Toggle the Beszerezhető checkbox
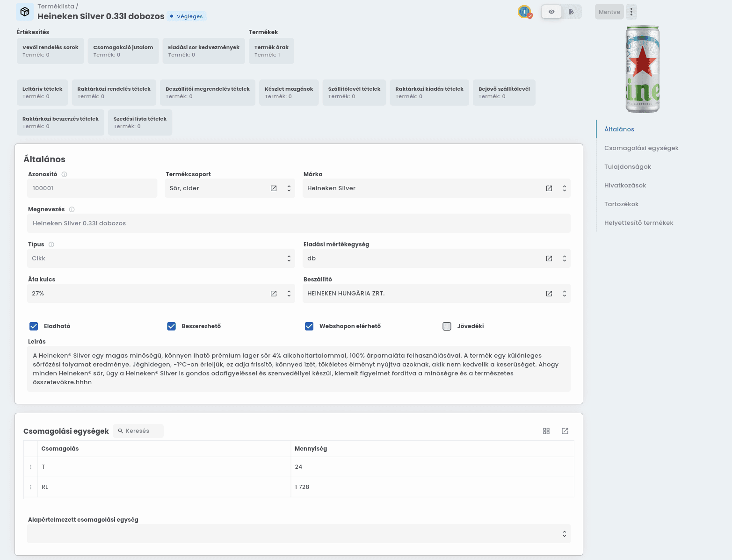This screenshot has height=560, width=732. point(171,326)
